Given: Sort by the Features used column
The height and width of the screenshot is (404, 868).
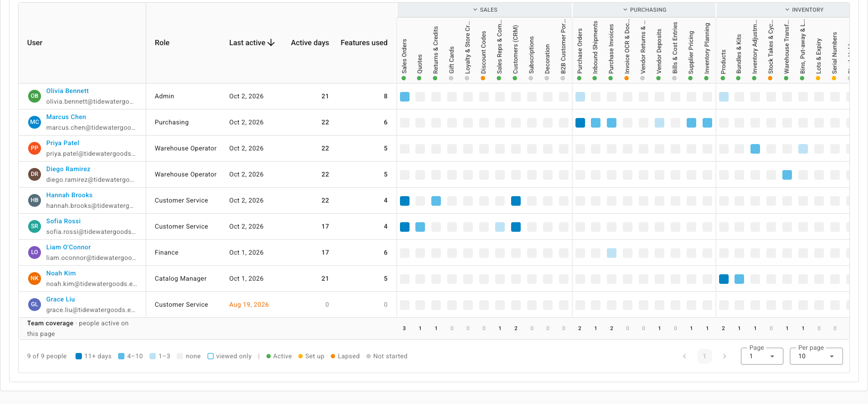Looking at the screenshot, I should coord(364,43).
